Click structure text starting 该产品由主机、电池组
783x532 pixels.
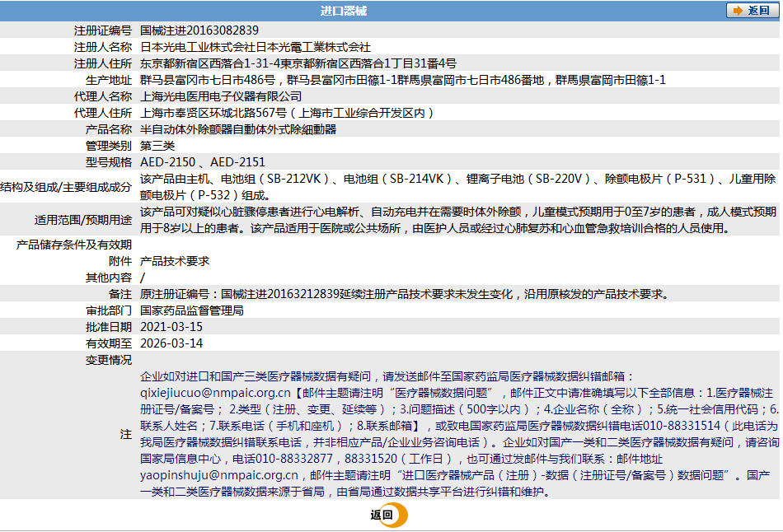[458, 187]
